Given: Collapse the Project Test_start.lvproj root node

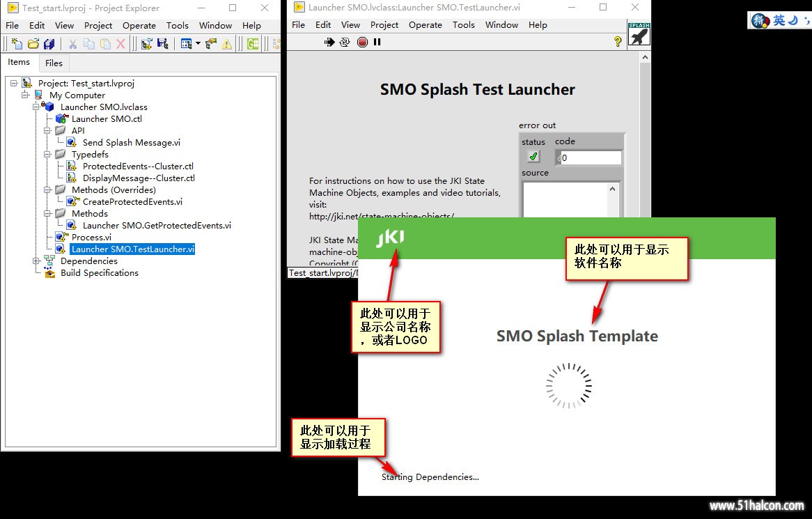Looking at the screenshot, I should coord(14,83).
